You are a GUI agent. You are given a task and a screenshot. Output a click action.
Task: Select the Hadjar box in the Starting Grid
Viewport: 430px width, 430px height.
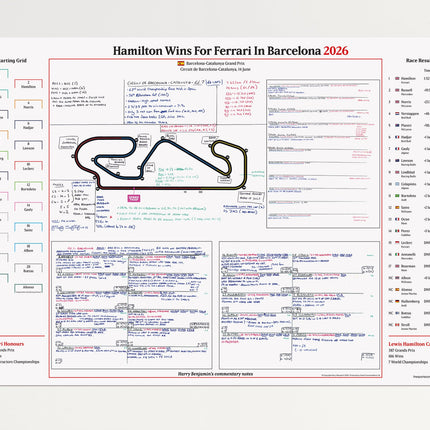[x=28, y=125]
